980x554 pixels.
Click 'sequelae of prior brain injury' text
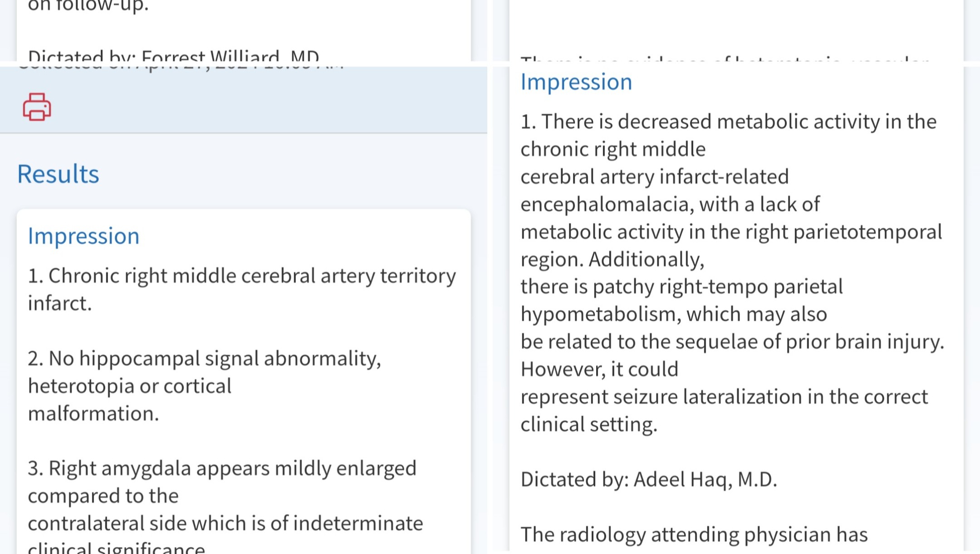(809, 342)
